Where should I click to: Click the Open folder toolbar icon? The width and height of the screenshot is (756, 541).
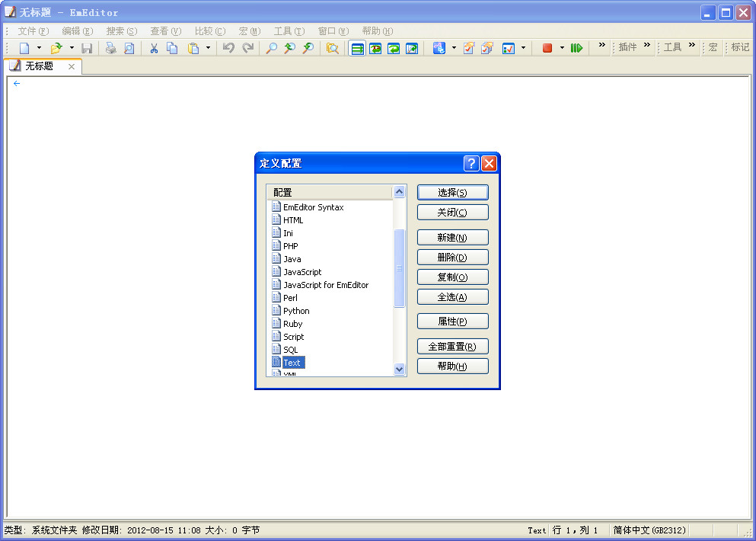(56, 48)
